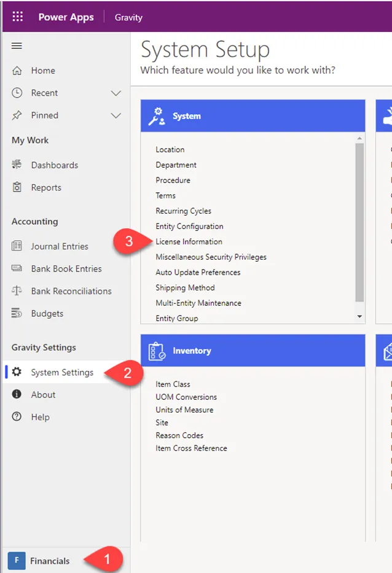The height and width of the screenshot is (573, 392).
Task: Expand the Pinned chevron
Action: (116, 116)
